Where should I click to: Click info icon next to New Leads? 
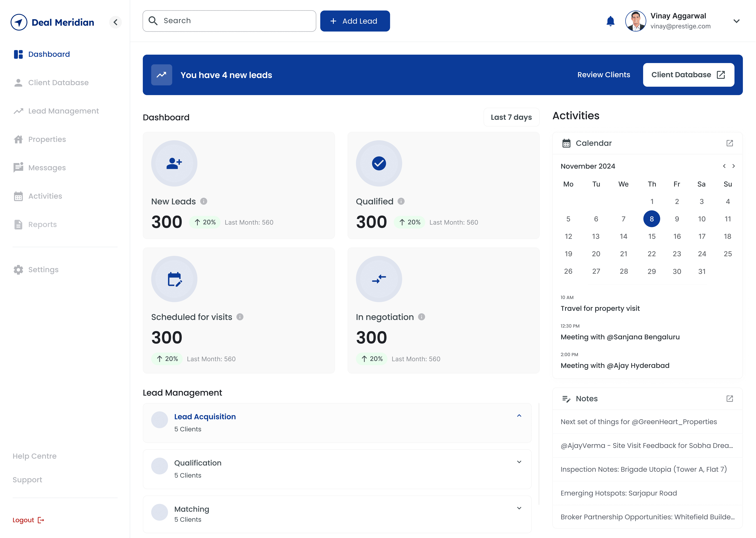pos(204,201)
